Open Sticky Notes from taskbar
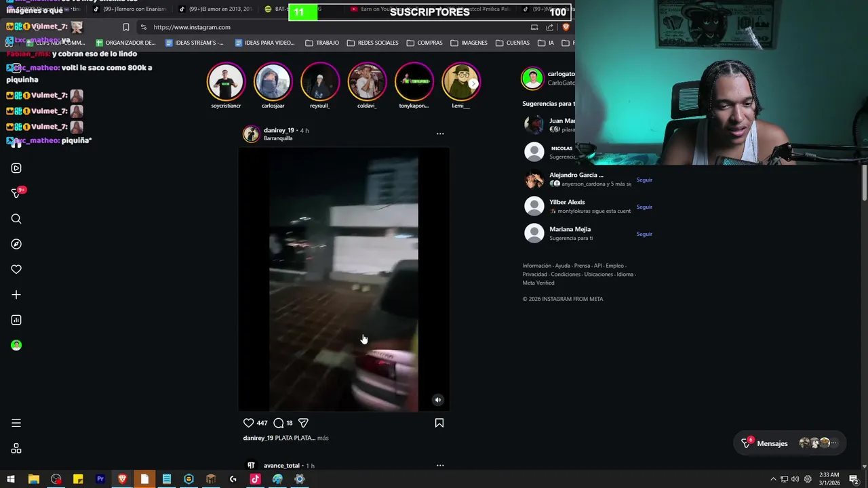 78,479
